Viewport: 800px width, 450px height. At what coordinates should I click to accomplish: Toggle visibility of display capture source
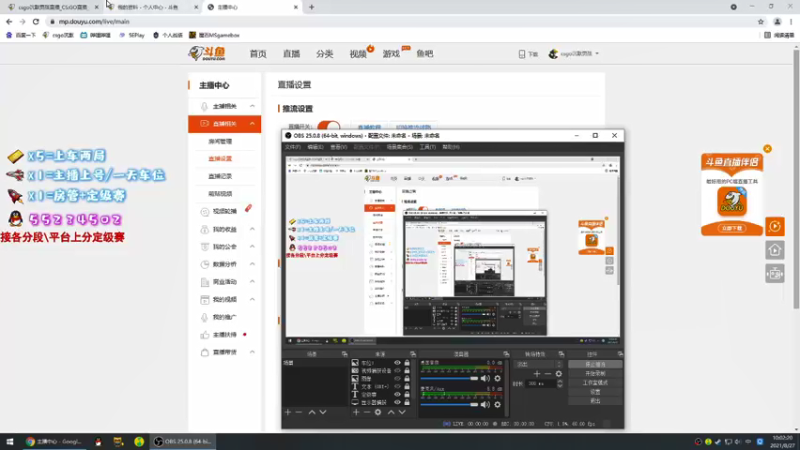pyautogui.click(x=397, y=403)
